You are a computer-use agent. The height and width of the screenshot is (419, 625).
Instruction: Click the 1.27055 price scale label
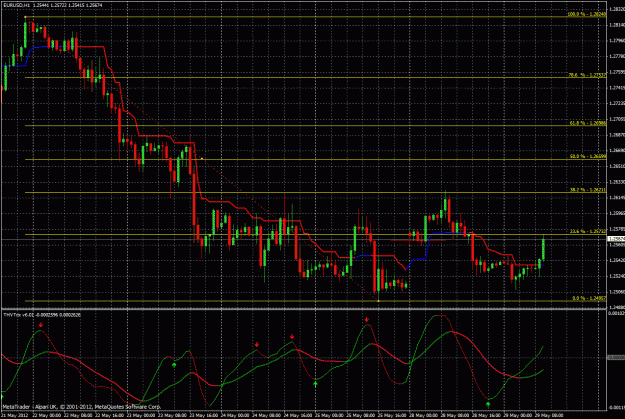pos(617,119)
